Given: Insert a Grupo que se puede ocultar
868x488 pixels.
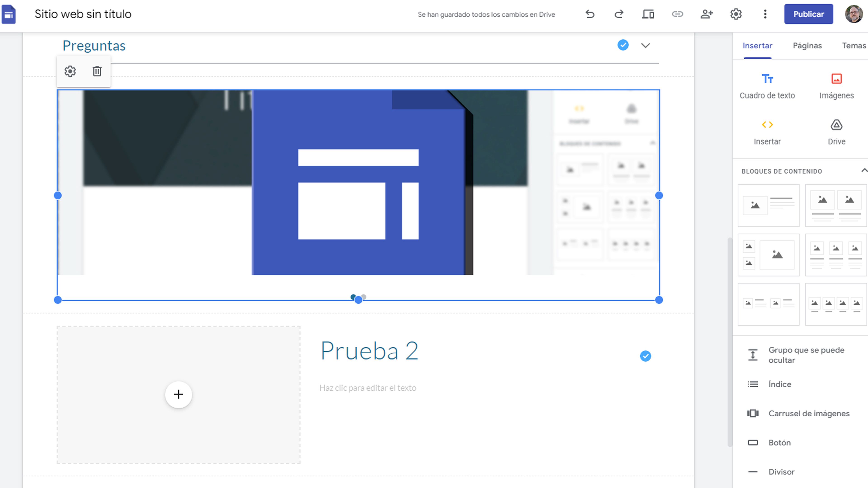Looking at the screenshot, I should point(800,355).
